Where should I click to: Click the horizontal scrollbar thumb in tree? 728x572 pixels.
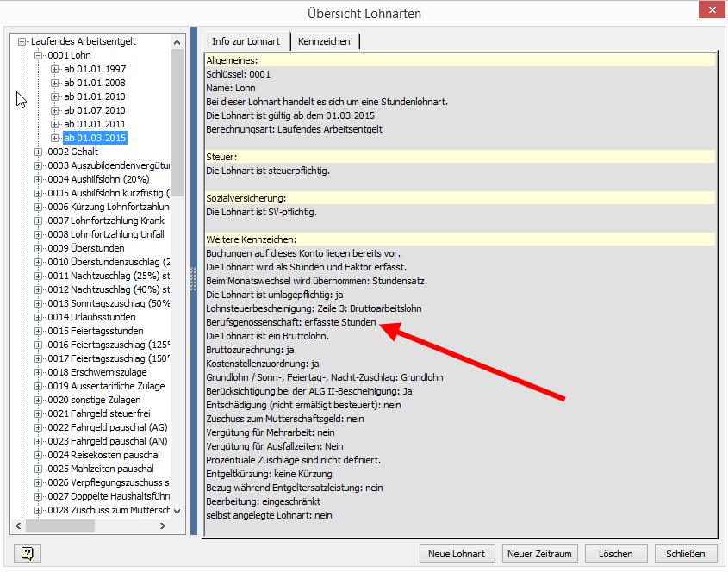[60, 526]
